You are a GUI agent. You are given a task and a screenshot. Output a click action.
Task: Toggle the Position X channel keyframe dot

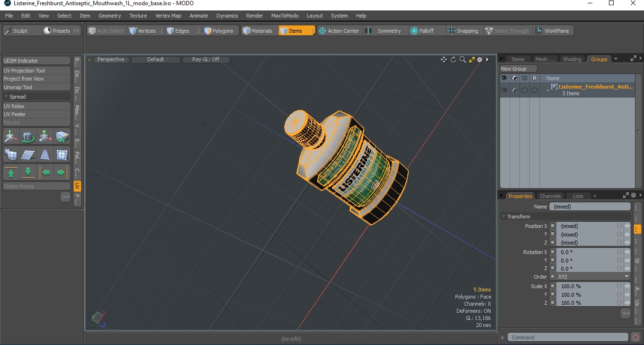tap(553, 226)
